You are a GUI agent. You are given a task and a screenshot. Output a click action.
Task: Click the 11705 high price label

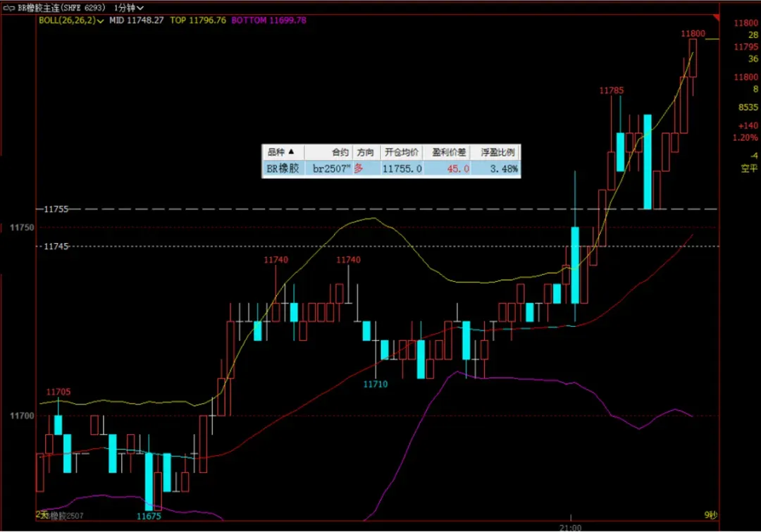(x=58, y=392)
